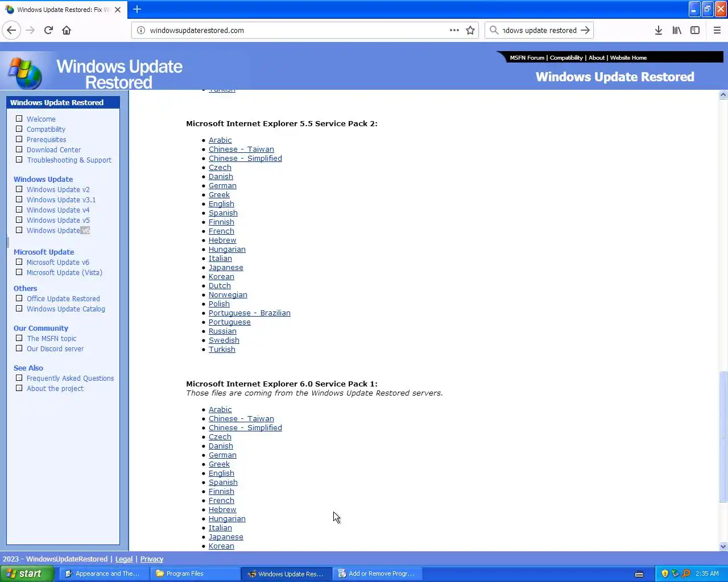Open Compatibility in the header menu
The height and width of the screenshot is (582, 728).
coord(566,57)
